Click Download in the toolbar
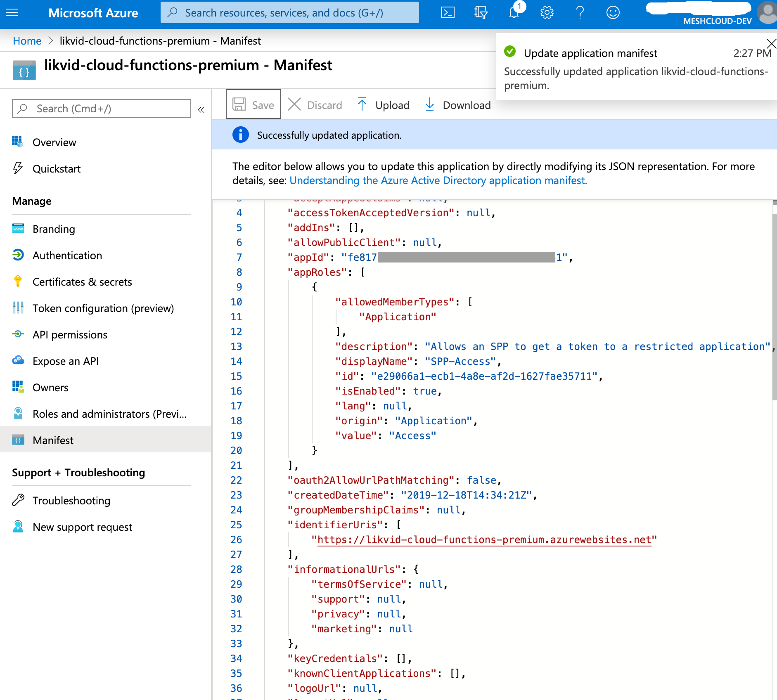Screen dimensions: 777x700 [x=458, y=105]
